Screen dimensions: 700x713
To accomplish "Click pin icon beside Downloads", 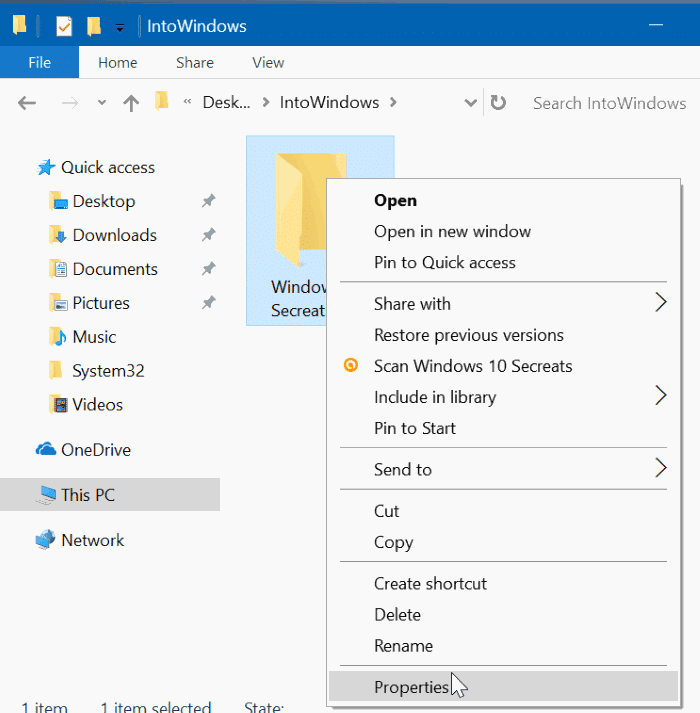I will point(208,235).
